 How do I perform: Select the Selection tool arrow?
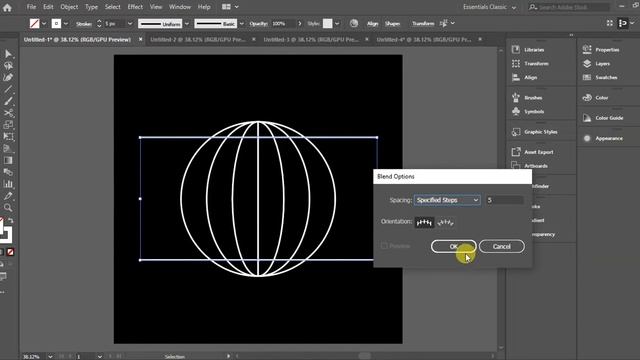[x=8, y=54]
